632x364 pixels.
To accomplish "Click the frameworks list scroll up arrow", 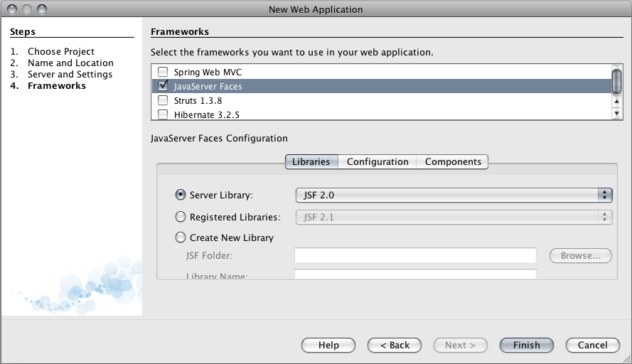I will pos(616,101).
